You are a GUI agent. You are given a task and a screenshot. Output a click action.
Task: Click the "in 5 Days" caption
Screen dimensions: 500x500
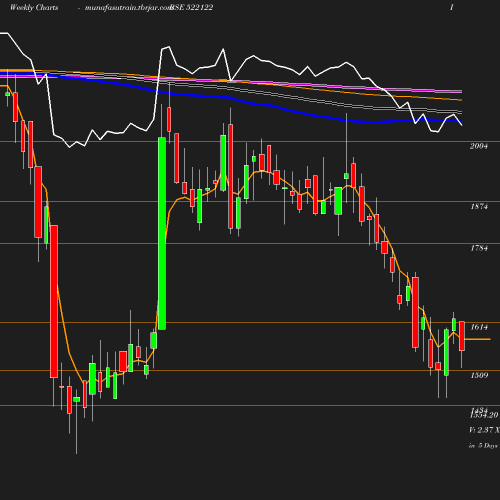click(x=483, y=446)
